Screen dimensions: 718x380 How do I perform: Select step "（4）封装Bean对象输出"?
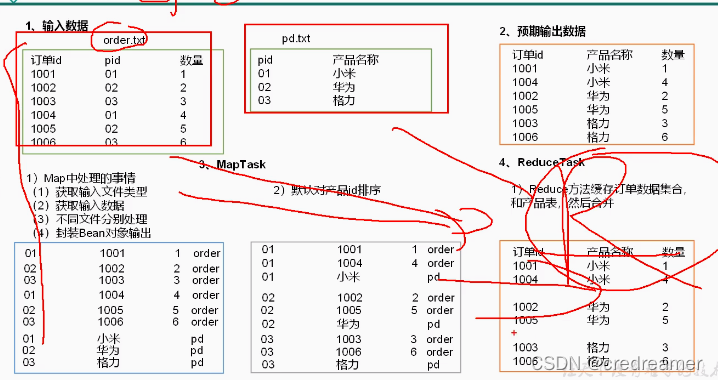point(92,233)
